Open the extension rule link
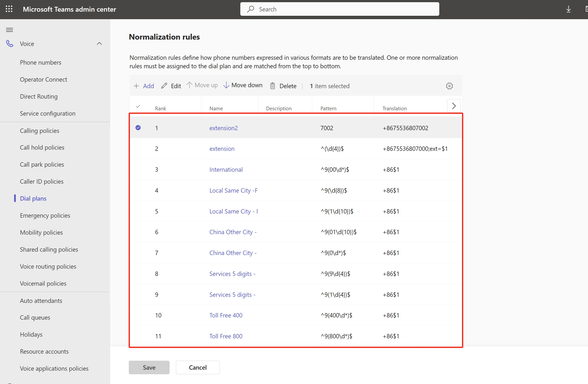The image size is (588, 384). tap(222, 149)
